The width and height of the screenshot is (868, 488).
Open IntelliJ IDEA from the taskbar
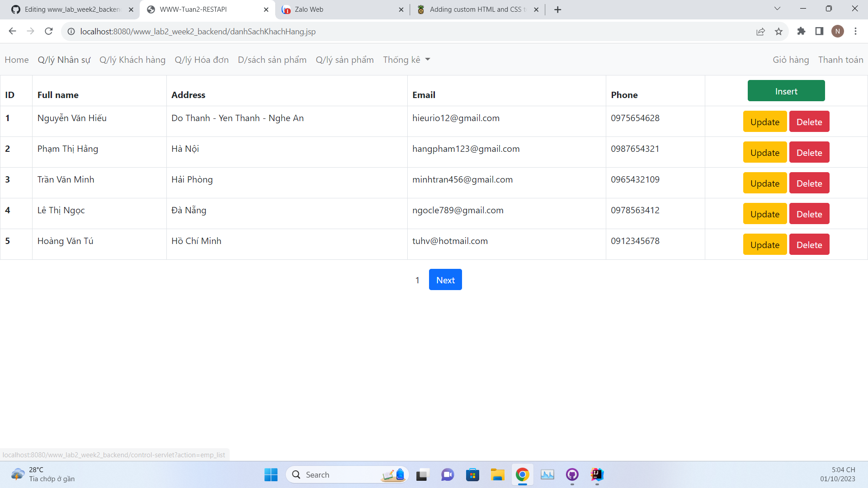(596, 475)
